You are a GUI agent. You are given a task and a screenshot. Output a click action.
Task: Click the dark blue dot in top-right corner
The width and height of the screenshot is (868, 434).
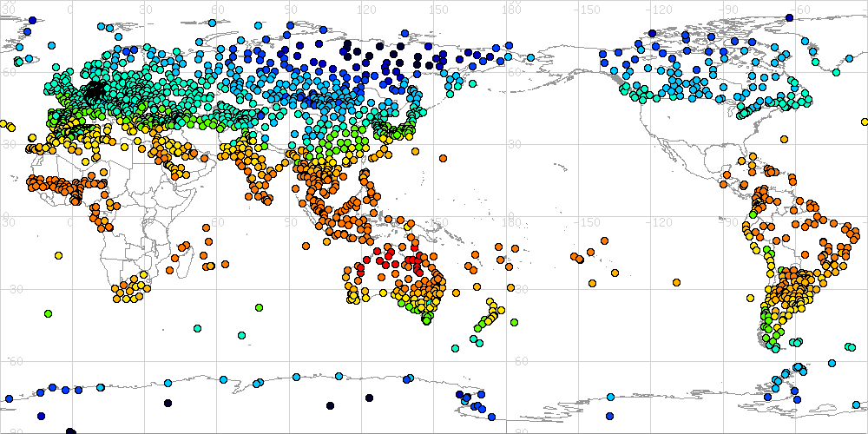(788, 17)
